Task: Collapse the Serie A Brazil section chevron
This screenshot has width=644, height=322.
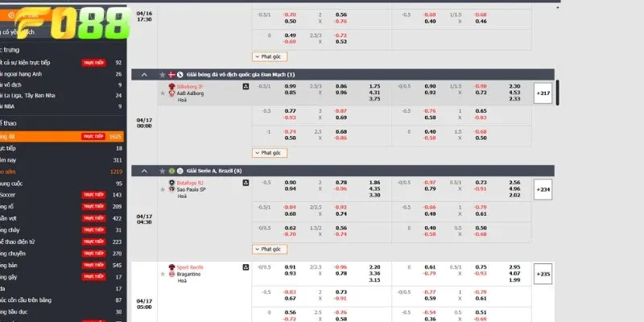Action: pyautogui.click(x=144, y=171)
